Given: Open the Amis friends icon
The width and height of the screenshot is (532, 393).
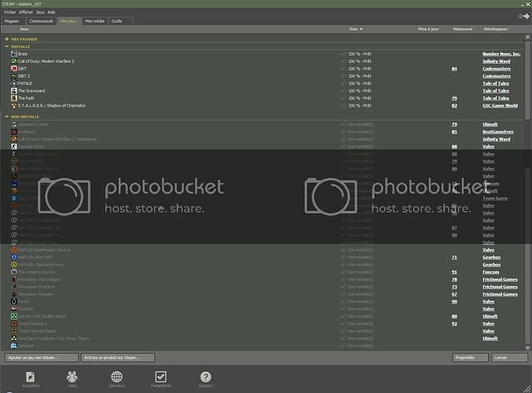Looking at the screenshot, I should (72, 376).
